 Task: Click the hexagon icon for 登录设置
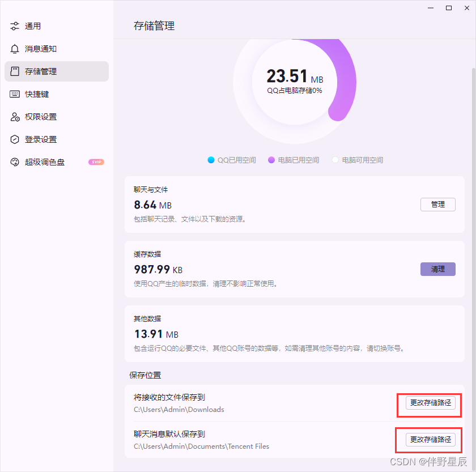click(x=15, y=139)
